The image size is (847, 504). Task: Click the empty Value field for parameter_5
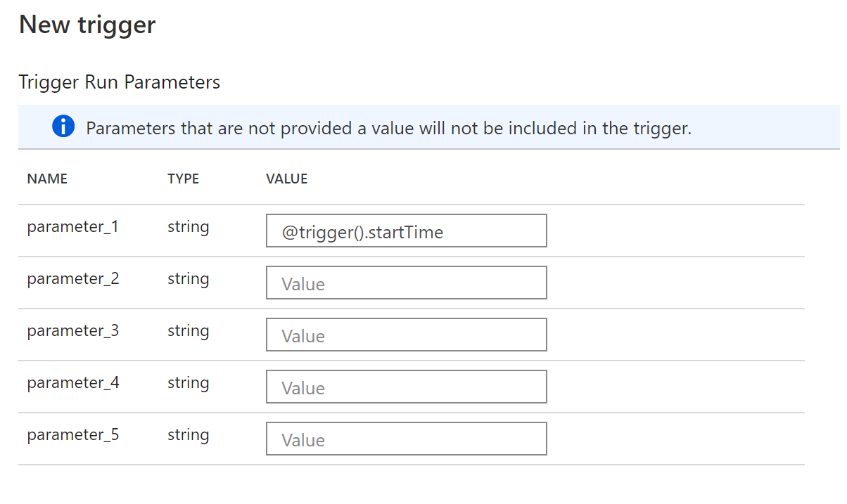(407, 439)
